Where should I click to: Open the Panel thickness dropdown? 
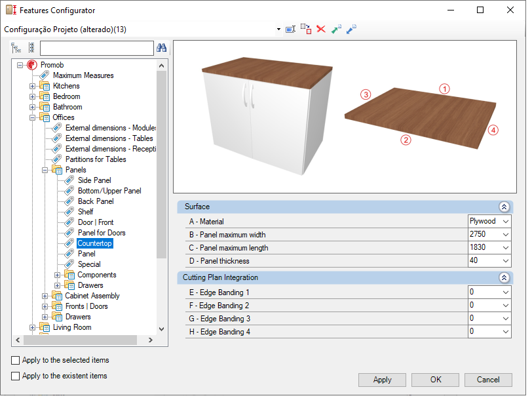[x=506, y=261]
